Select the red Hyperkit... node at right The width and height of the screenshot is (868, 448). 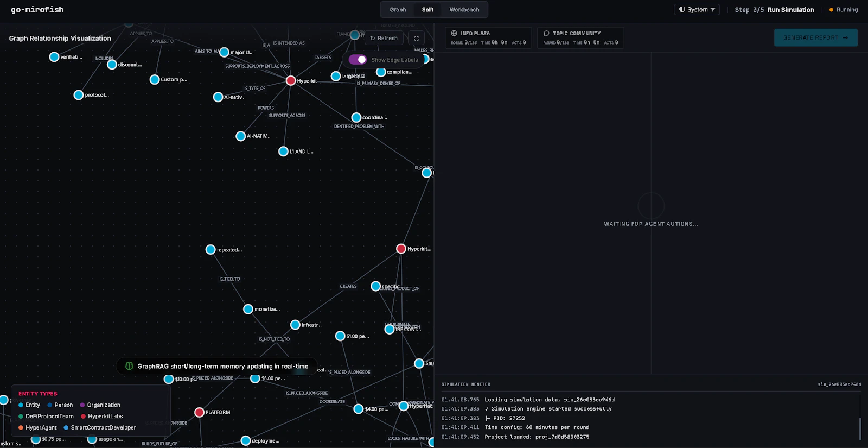coord(401,249)
